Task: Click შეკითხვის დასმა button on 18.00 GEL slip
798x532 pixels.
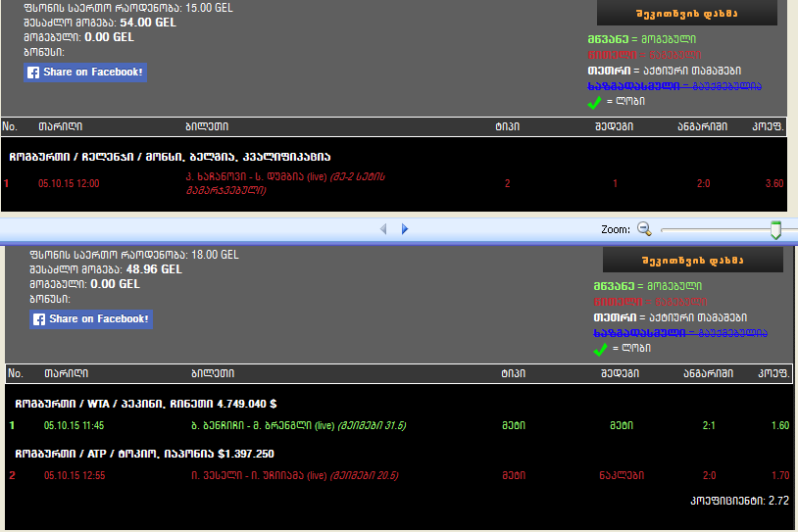Action: pos(693,261)
